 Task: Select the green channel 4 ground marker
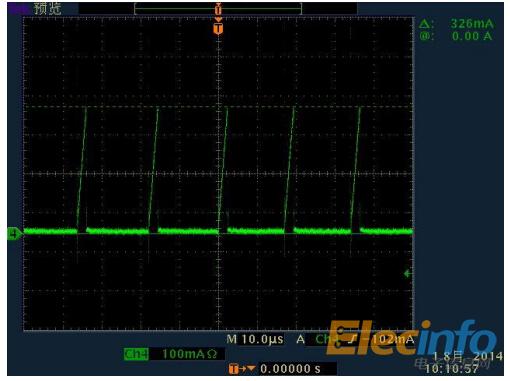(x=14, y=234)
